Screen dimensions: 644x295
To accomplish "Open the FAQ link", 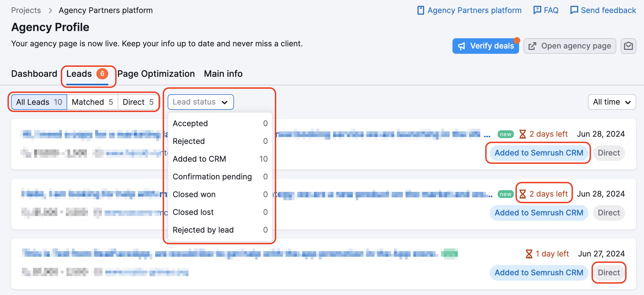I will [x=546, y=10].
